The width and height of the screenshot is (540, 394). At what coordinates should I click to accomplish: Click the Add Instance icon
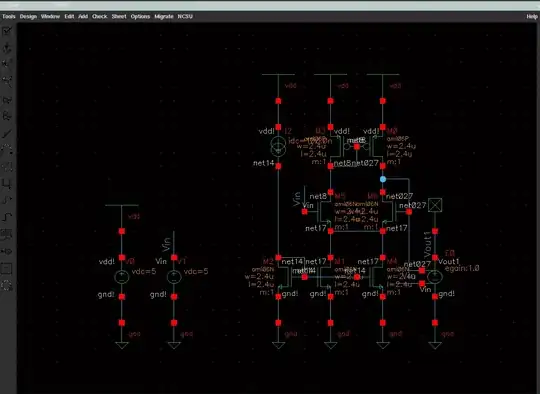tap(7, 184)
